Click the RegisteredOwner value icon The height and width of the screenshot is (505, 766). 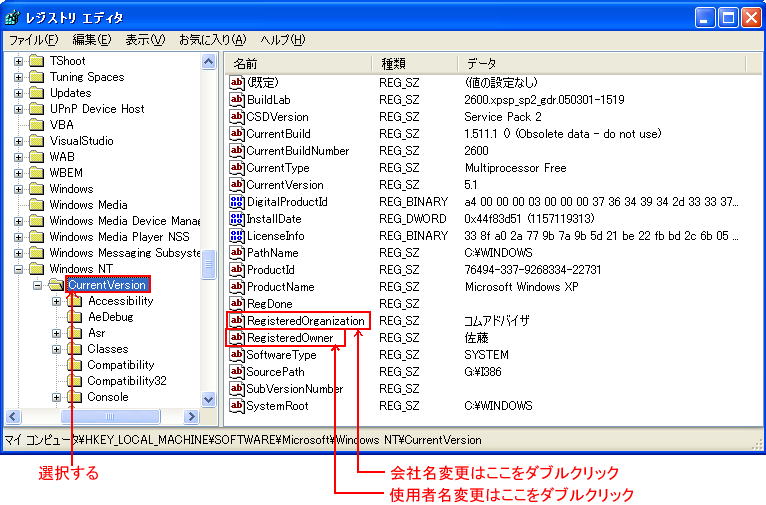[x=237, y=338]
